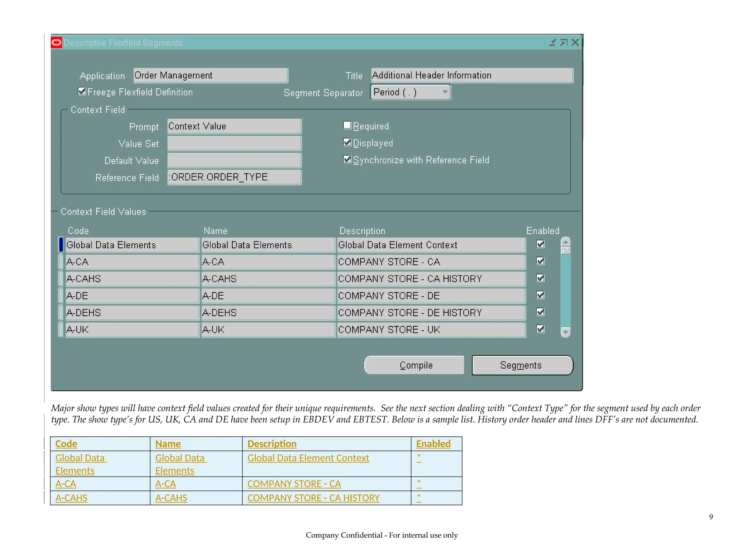This screenshot has height=560, width=747.
Task: Click Code cell A-CA in form
Action: coord(132,262)
